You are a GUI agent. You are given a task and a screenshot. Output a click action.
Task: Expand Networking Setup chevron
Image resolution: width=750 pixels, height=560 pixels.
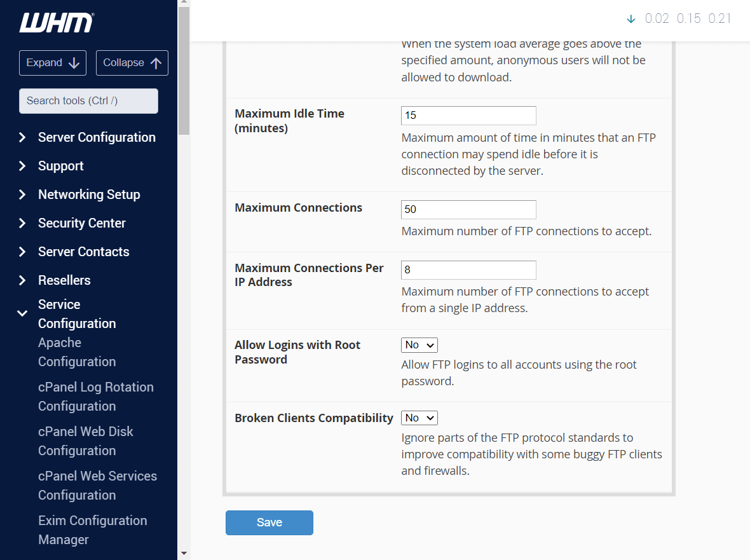[22, 195]
